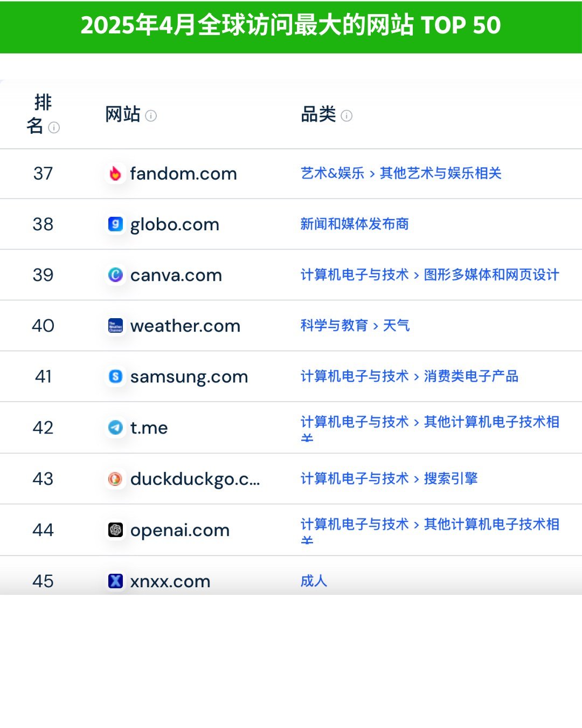Open 其他计算机电子技术相 link in t.me row

click(491, 422)
